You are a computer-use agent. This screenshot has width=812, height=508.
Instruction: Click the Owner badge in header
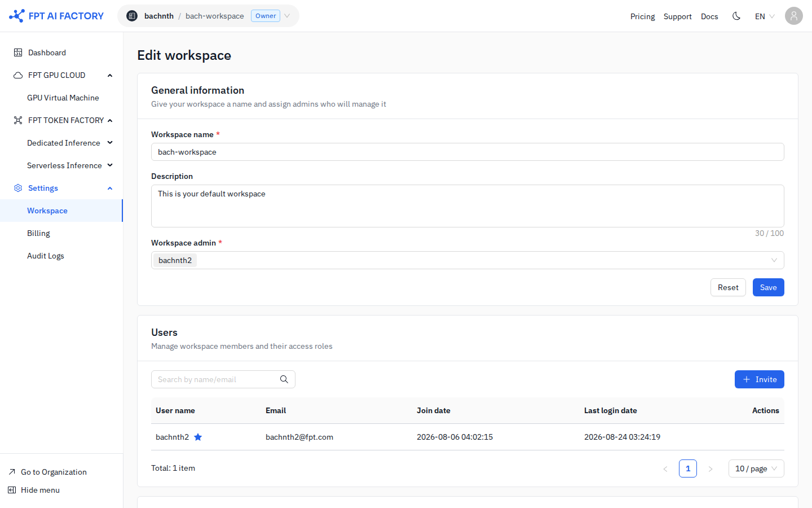click(x=266, y=16)
